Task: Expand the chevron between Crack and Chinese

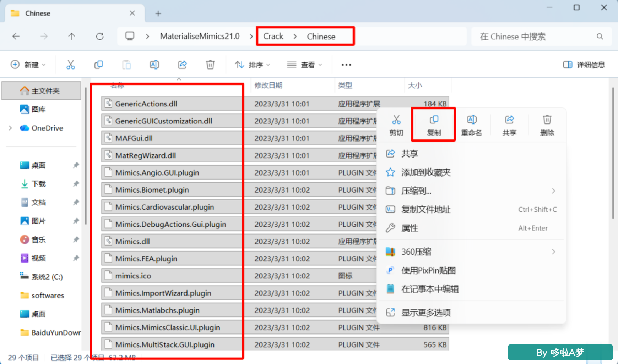Action: pos(295,36)
